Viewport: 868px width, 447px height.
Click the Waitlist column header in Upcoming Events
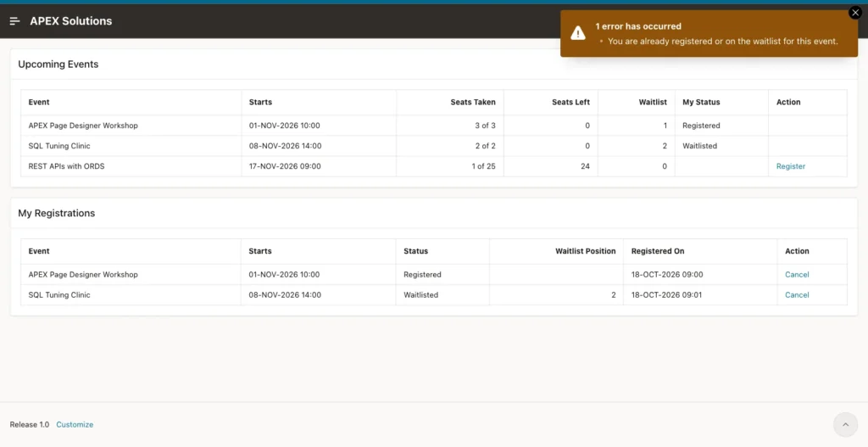653,102
